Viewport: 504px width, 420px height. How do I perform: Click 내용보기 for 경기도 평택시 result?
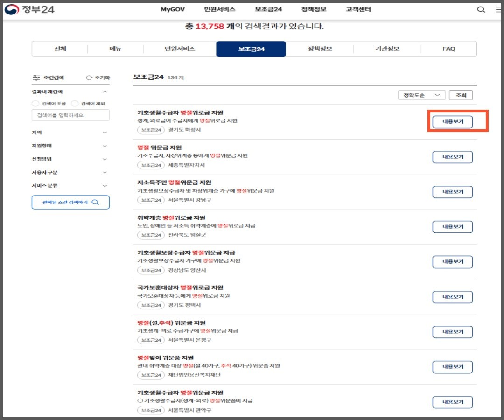(453, 297)
